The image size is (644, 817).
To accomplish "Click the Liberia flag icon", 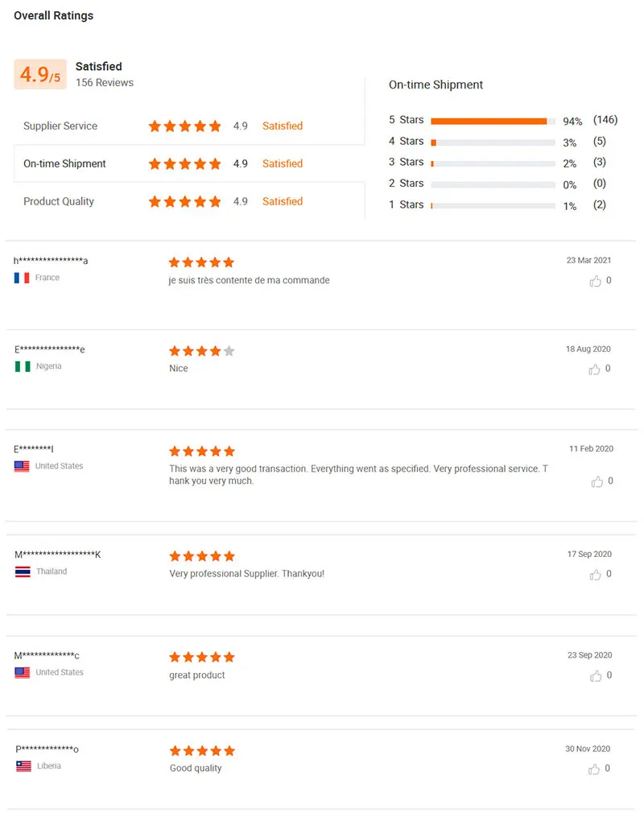I will point(23,766).
